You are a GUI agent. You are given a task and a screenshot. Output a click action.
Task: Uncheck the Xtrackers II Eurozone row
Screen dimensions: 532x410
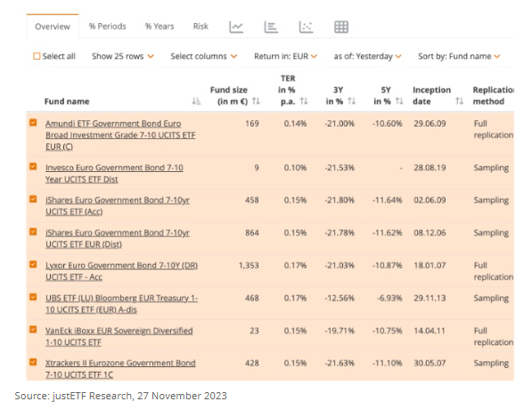click(33, 362)
